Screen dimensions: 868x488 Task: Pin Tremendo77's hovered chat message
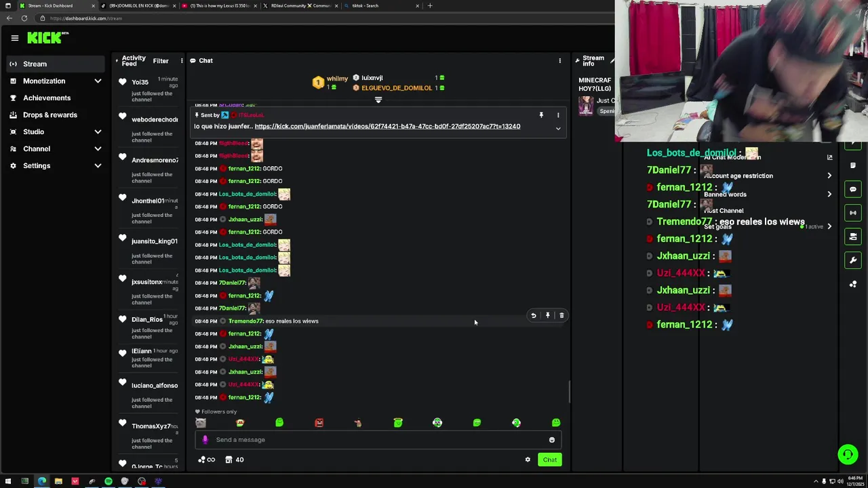[548, 315]
